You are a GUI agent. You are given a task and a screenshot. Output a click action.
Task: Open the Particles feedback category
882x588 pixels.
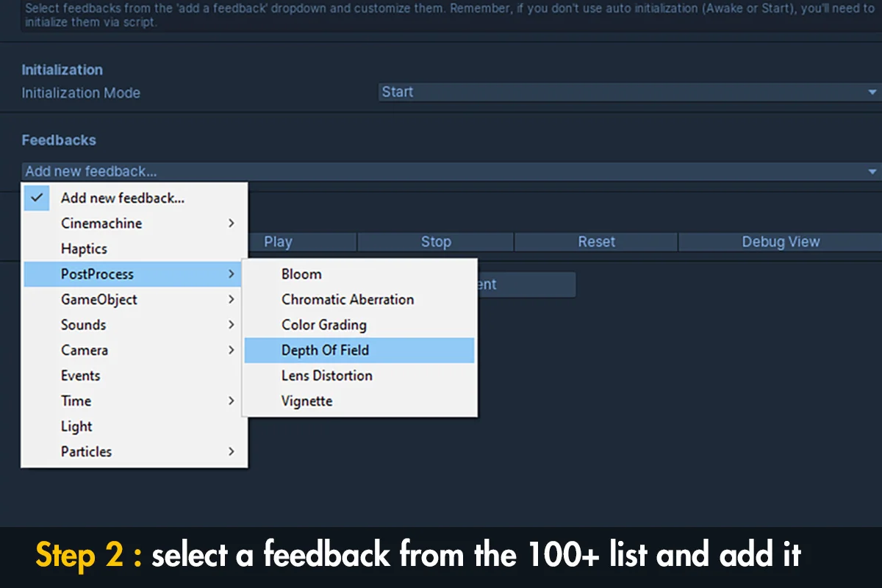(x=86, y=451)
